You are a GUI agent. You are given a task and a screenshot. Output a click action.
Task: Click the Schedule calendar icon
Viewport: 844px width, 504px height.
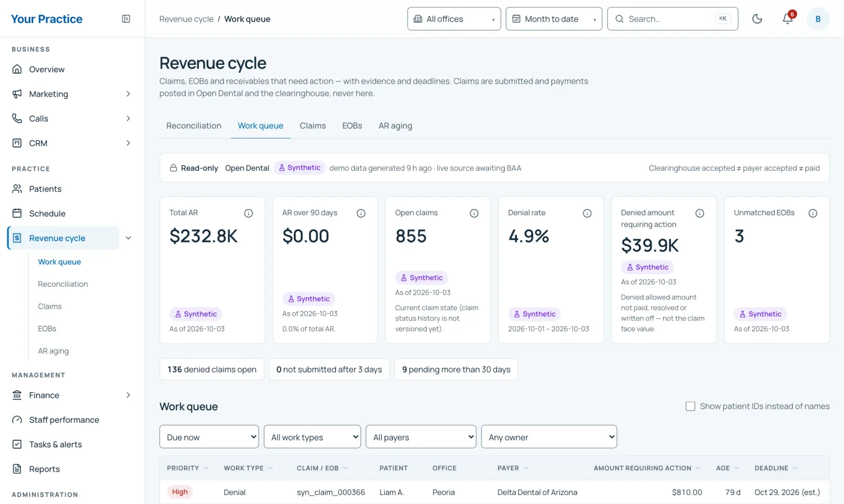17,214
